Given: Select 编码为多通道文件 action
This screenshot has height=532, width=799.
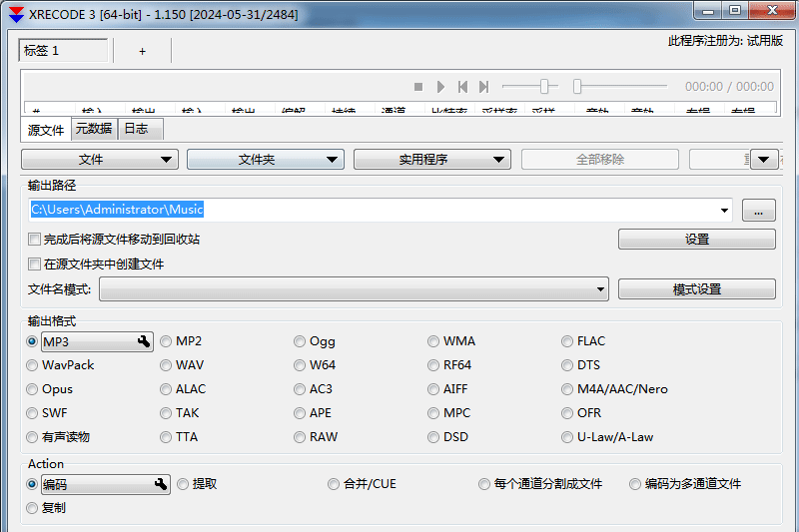Looking at the screenshot, I should [635, 484].
